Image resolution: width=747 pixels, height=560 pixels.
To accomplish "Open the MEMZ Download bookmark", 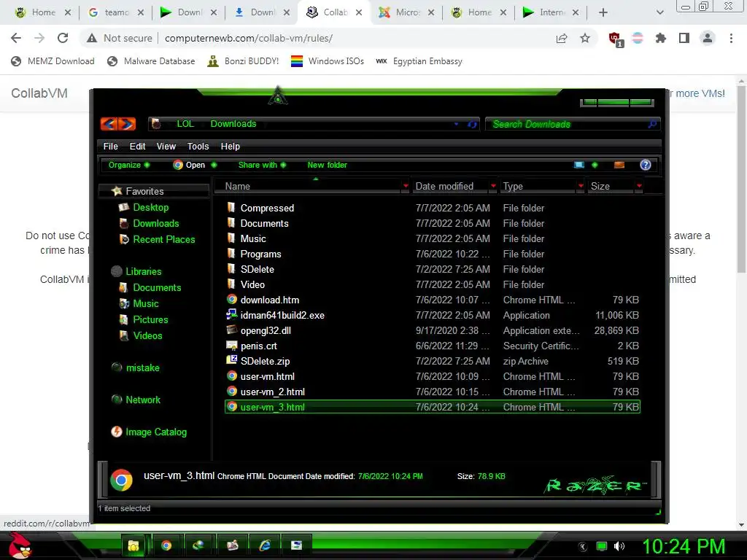I will (x=53, y=61).
